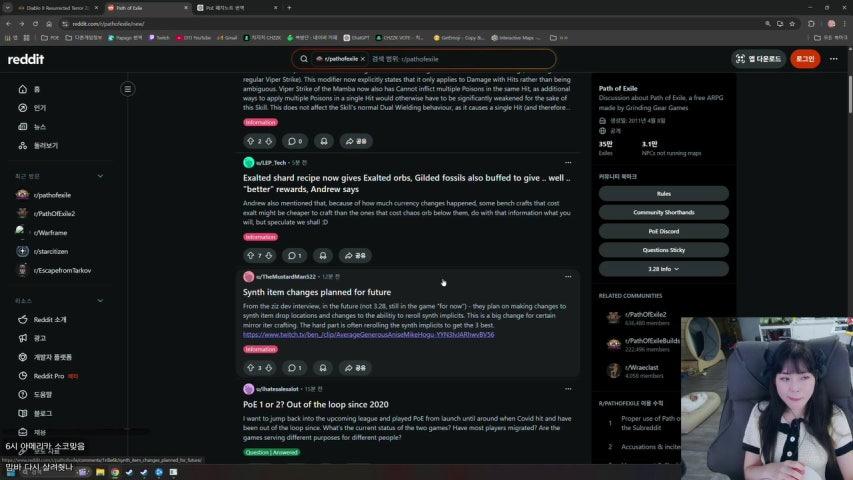Open overflow menu on PoE 1 or 2 post
The width and height of the screenshot is (853, 480).
[568, 389]
